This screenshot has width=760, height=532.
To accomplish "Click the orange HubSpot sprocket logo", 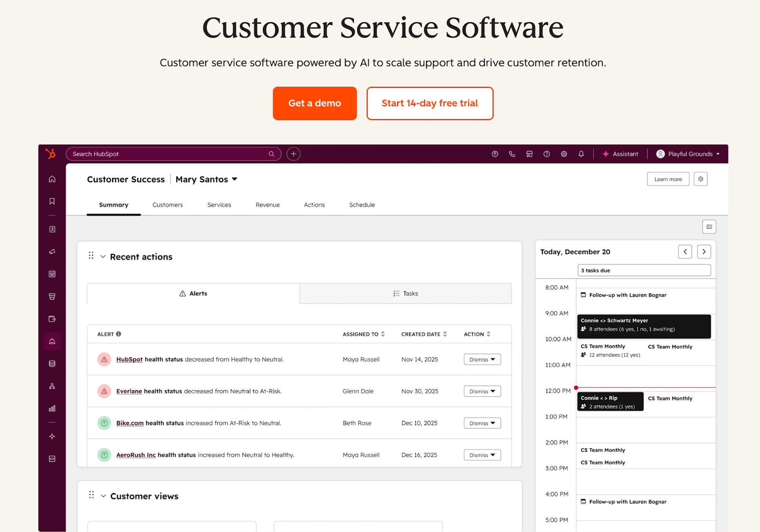I will click(x=50, y=154).
